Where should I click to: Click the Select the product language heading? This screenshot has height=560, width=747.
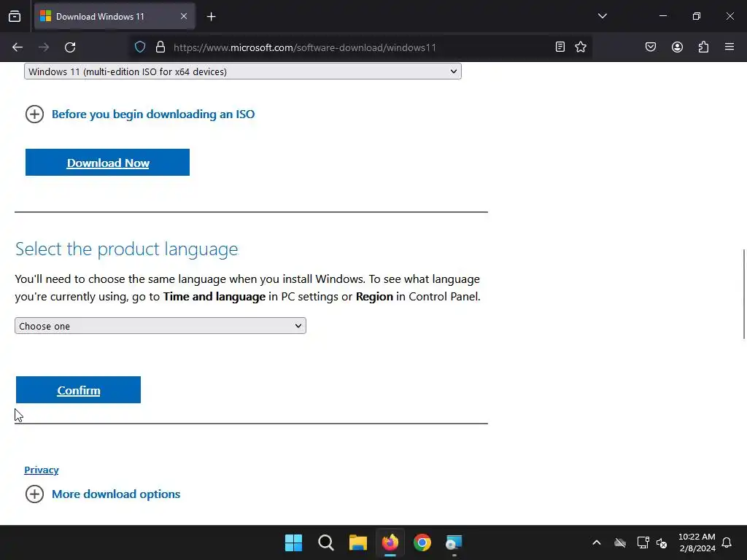click(126, 249)
